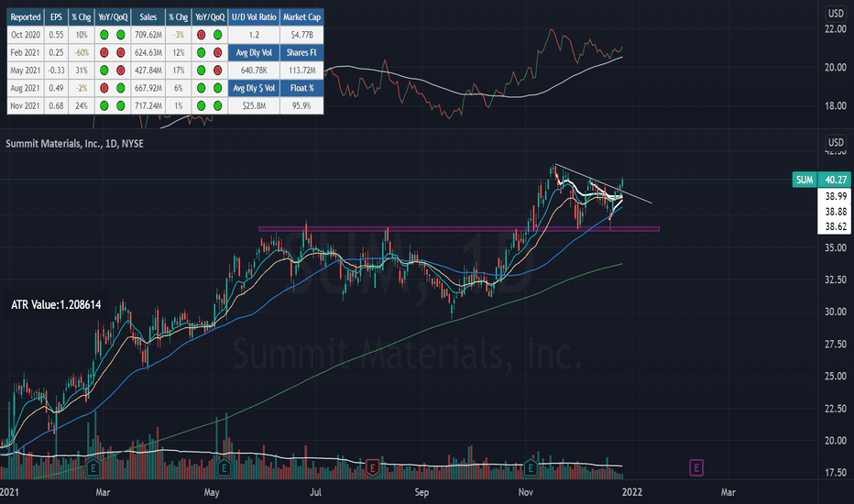Click the Sep label on time axis
The image size is (854, 504).
coord(422,492)
